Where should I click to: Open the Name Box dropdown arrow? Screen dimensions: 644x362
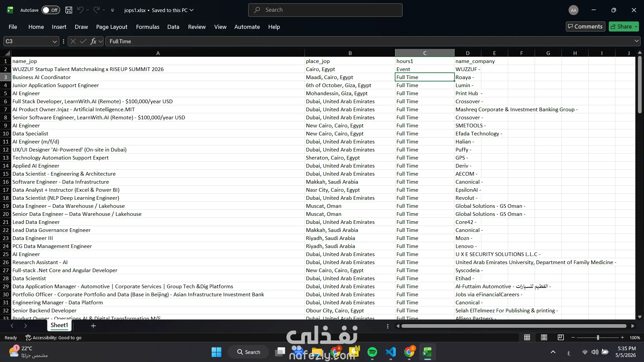55,41
